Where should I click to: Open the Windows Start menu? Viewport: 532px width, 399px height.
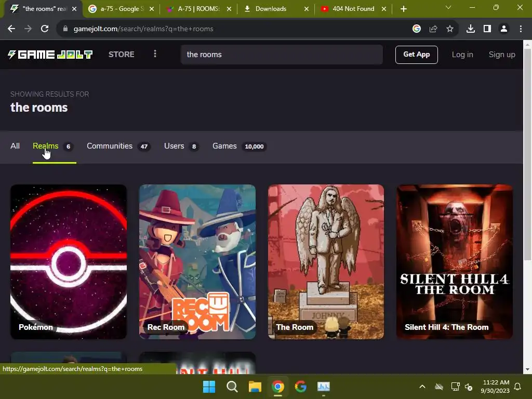[x=209, y=387]
